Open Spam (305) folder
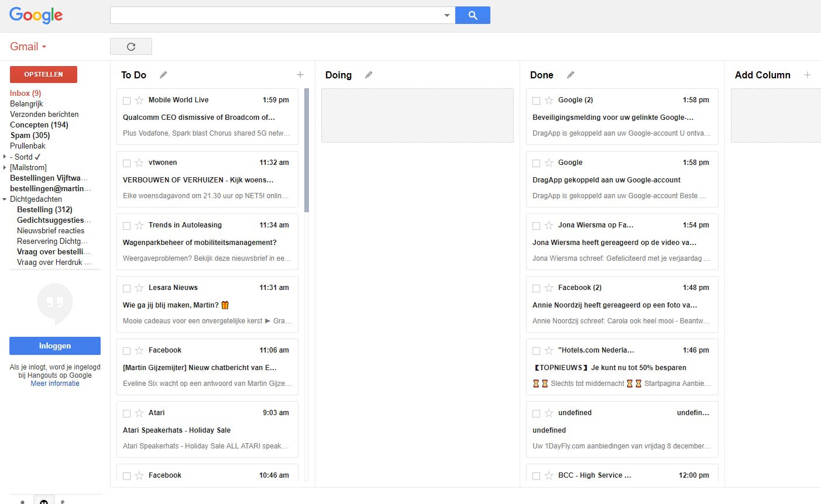This screenshot has height=504, width=821. (30, 136)
